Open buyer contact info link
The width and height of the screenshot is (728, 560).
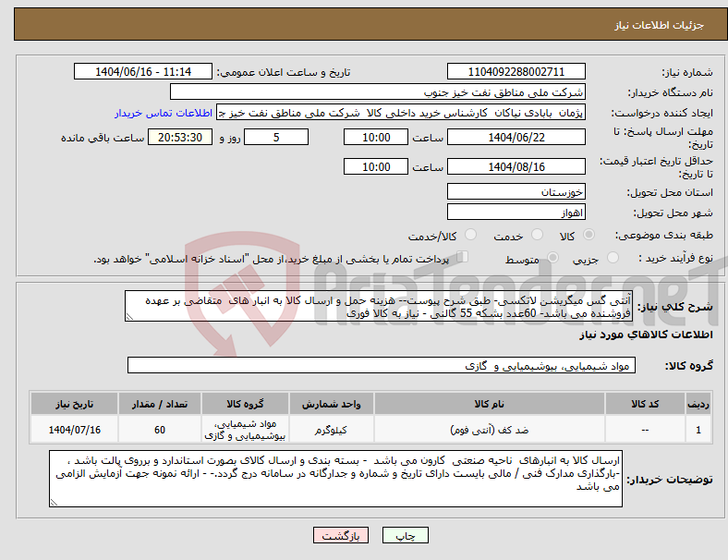[164, 114]
